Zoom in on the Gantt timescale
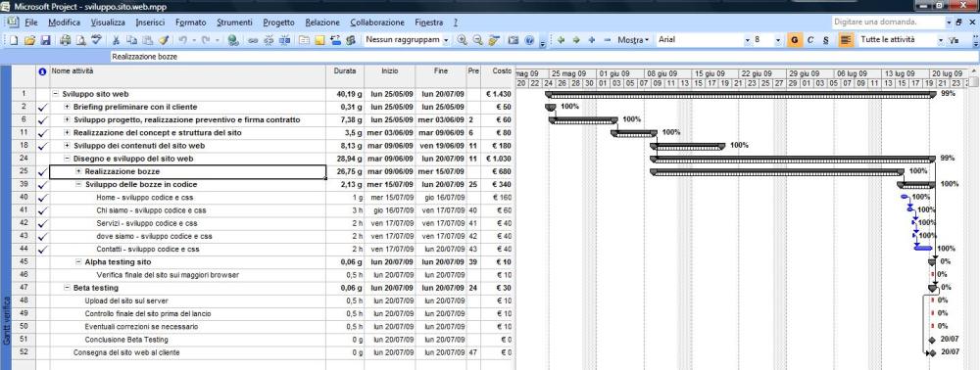 (x=462, y=40)
